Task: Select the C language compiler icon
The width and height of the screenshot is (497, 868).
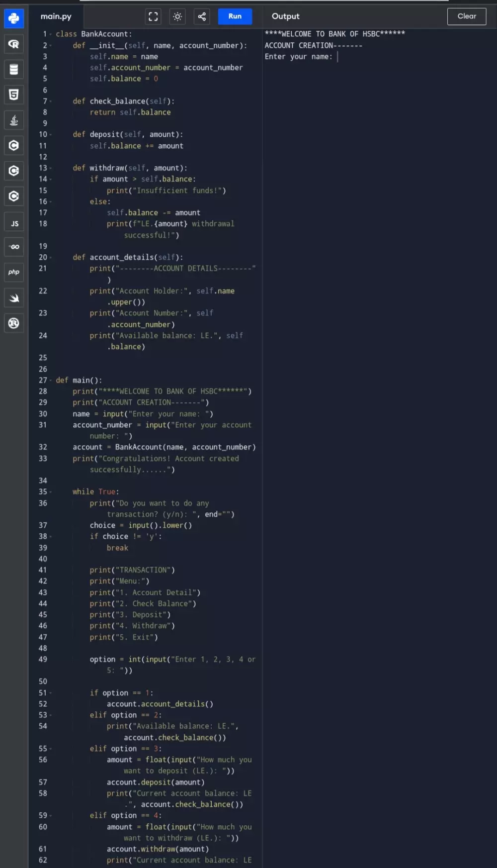Action: pyautogui.click(x=14, y=145)
